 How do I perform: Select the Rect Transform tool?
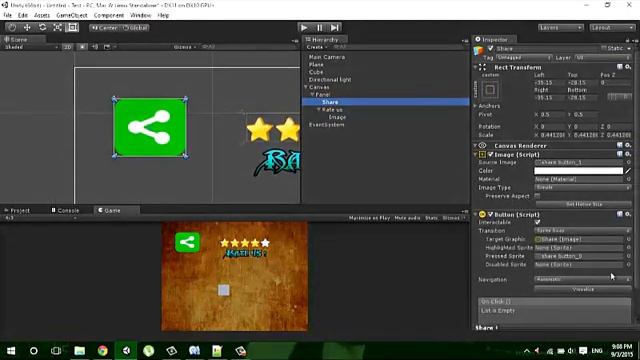coord(72,27)
